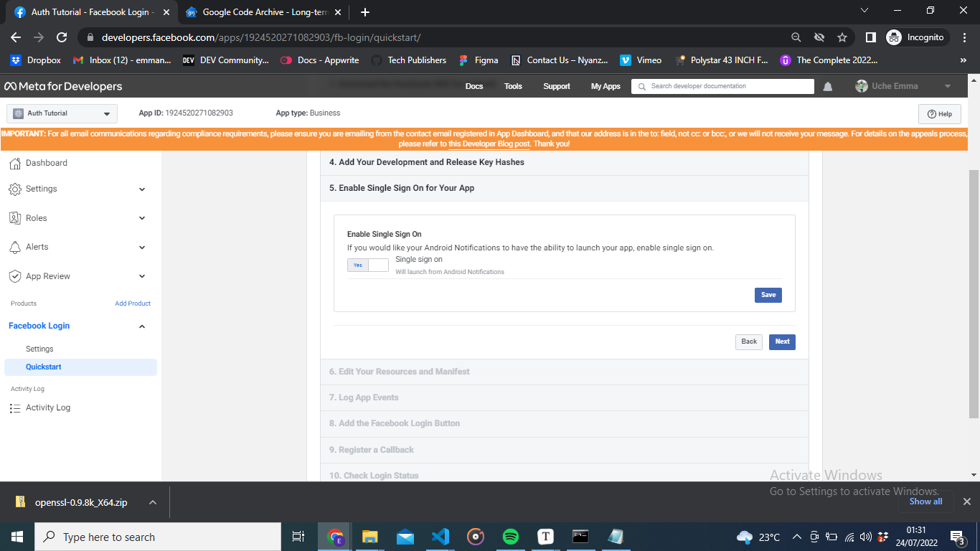Open the Docs menu in the header
980x551 pixels.
[474, 86]
